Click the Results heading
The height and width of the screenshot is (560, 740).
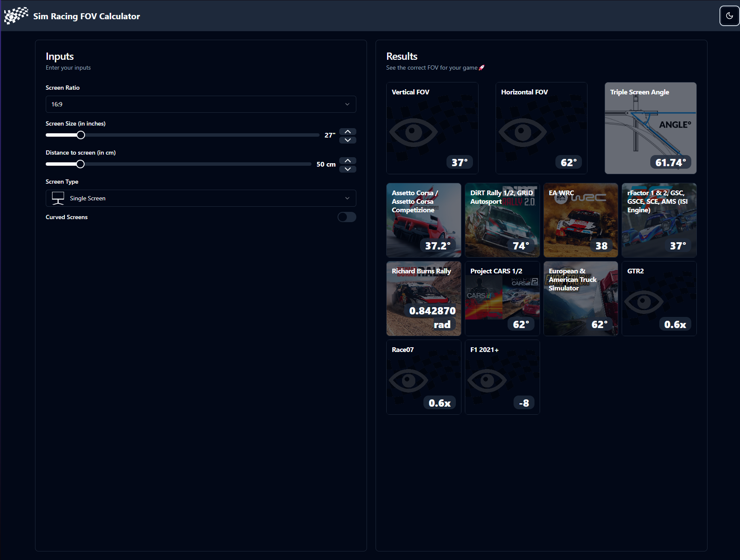pyautogui.click(x=402, y=56)
